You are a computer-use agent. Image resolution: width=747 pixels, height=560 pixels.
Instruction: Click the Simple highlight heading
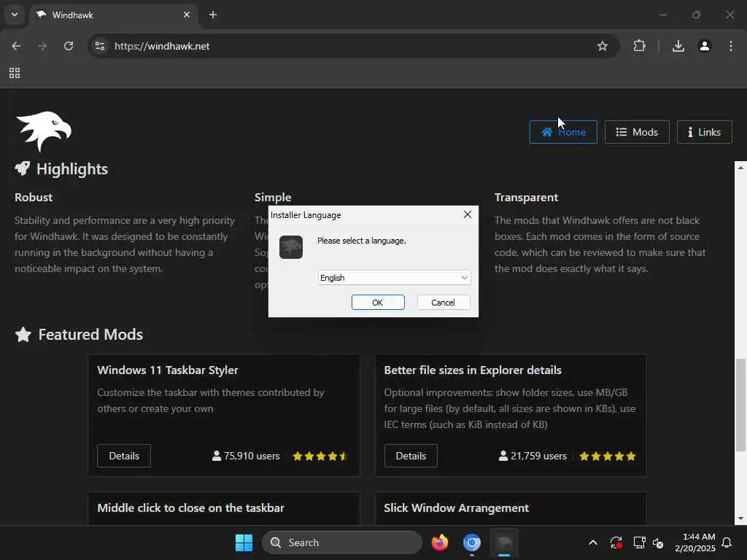pyautogui.click(x=273, y=197)
